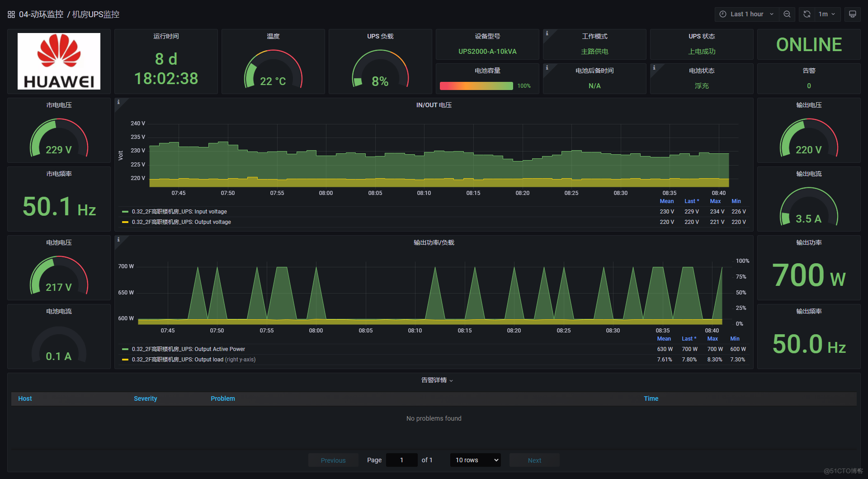Sort alerts by Problem column
This screenshot has width=868, height=479.
(222, 398)
